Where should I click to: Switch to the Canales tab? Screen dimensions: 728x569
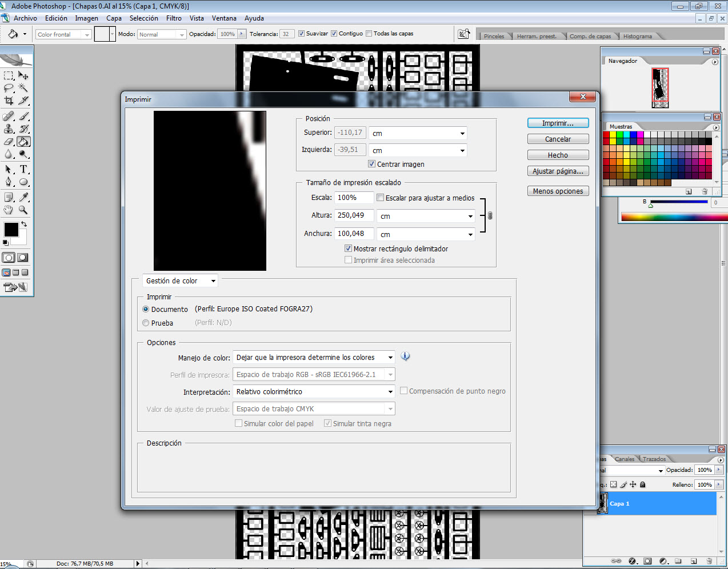coord(625,459)
